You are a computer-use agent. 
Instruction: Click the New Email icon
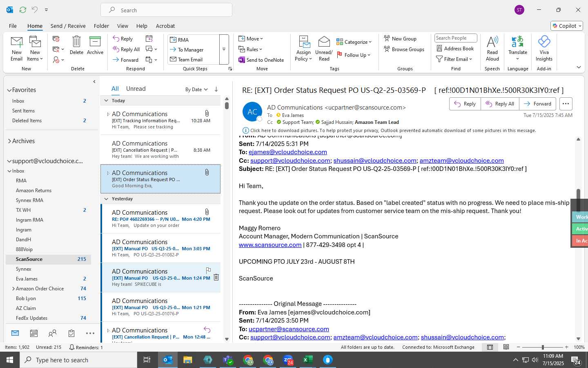[17, 49]
